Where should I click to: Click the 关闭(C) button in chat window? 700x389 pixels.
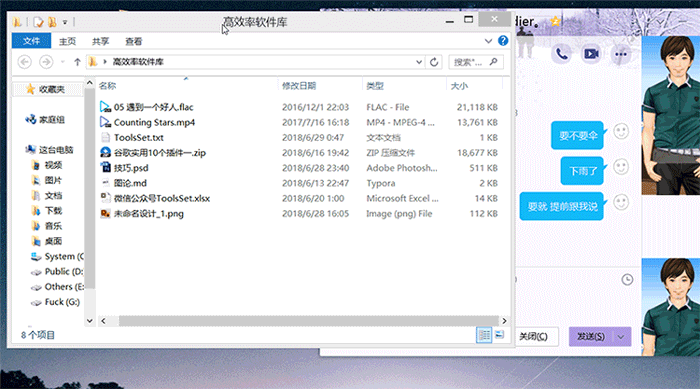coord(535,336)
